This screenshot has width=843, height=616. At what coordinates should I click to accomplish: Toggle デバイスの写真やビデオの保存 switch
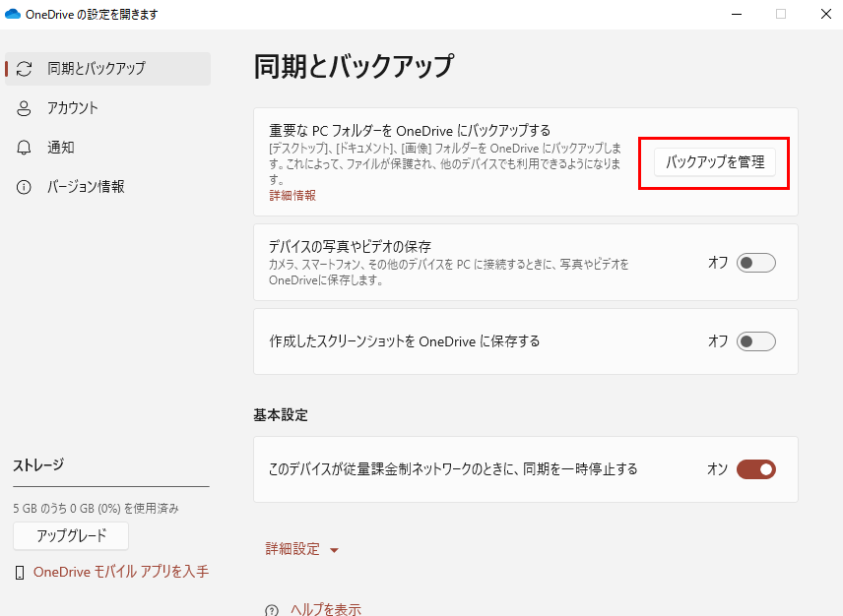[756, 263]
